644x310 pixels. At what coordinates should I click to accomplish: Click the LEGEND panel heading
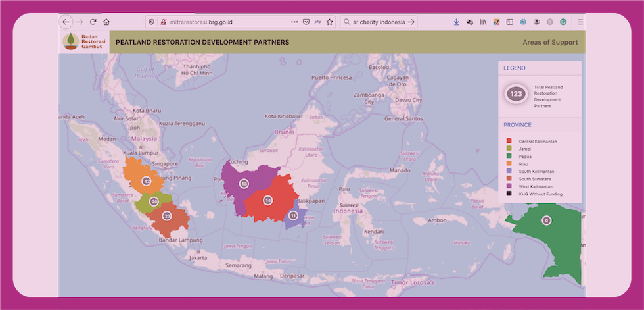click(x=514, y=68)
